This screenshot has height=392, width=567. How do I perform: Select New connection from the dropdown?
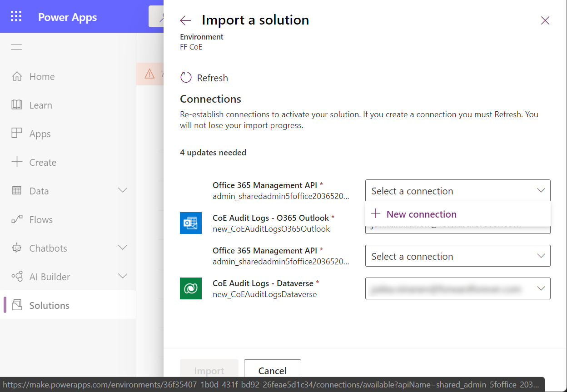pos(421,214)
